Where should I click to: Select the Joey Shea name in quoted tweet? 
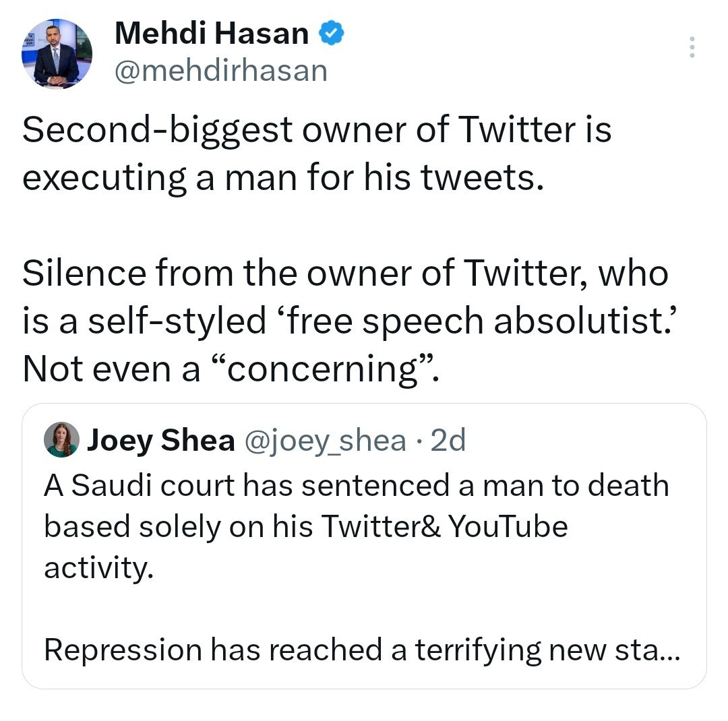(x=160, y=441)
